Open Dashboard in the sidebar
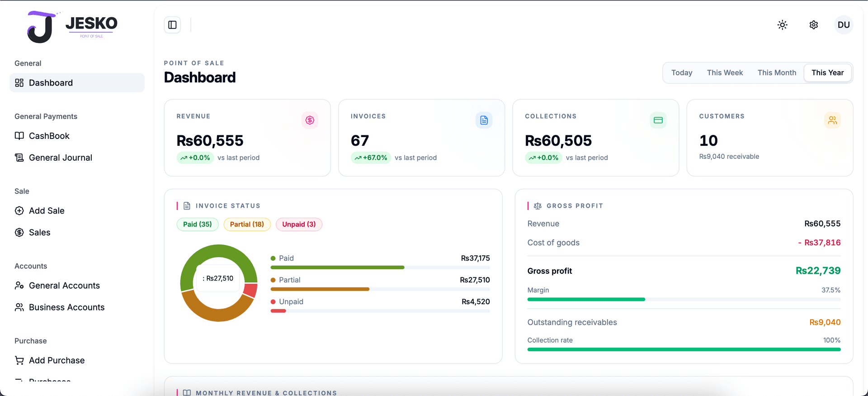The height and width of the screenshot is (396, 868). click(77, 83)
